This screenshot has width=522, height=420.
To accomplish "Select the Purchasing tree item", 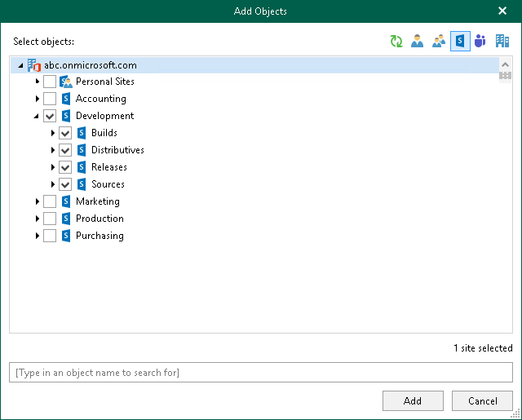I will coord(100,236).
